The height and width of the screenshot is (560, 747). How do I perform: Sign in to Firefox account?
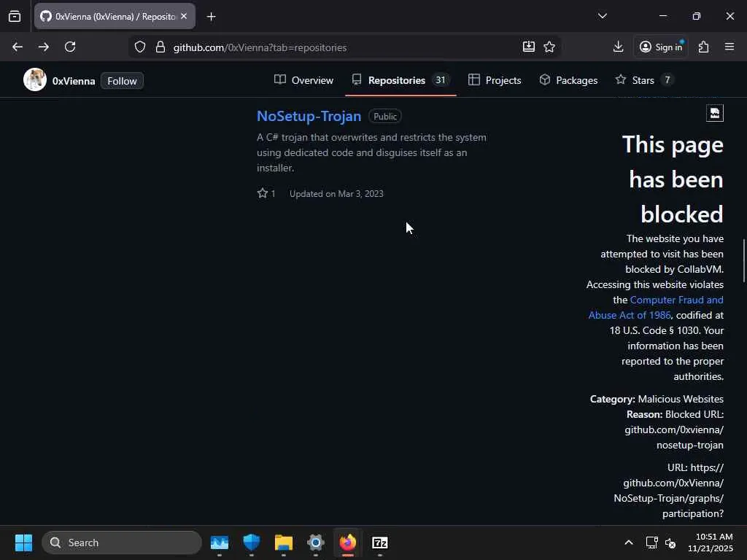661,47
